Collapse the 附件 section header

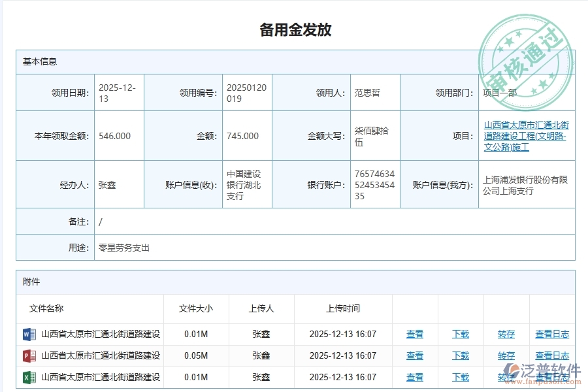tap(29, 282)
